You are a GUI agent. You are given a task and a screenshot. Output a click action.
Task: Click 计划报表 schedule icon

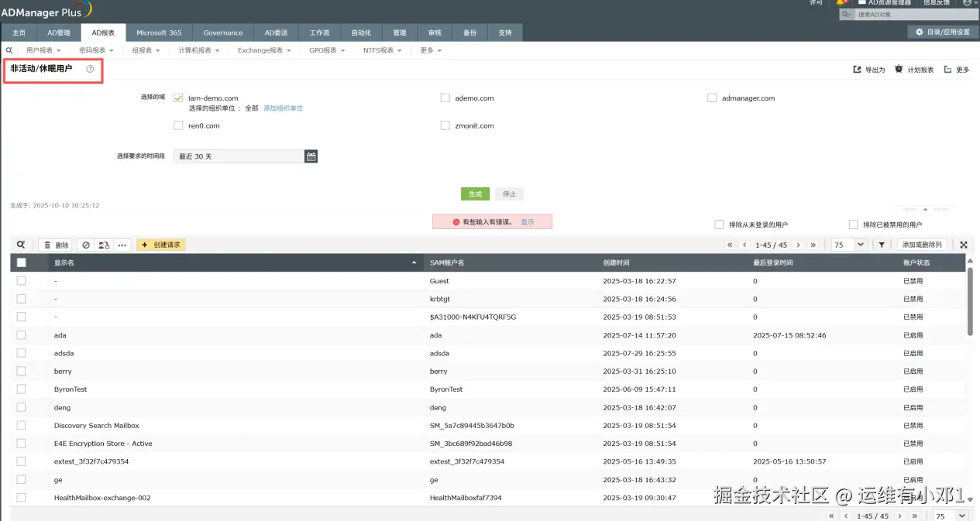pyautogui.click(x=899, y=70)
